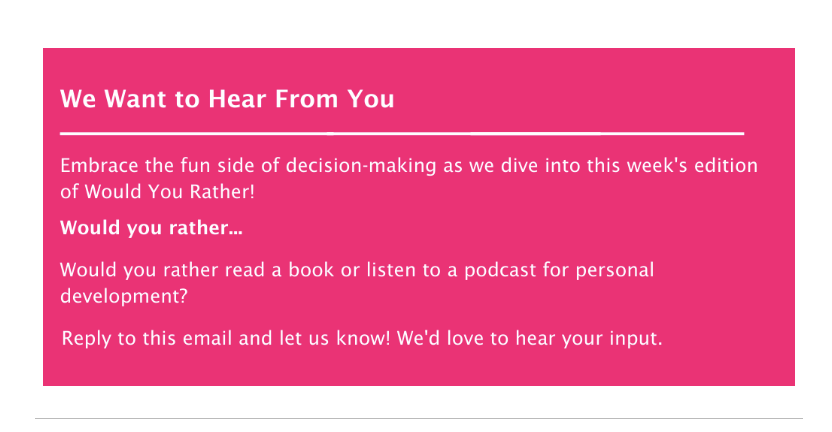832x432 pixels.
Task: Click the "Embrace the fun side" paragraph
Action: (409, 178)
